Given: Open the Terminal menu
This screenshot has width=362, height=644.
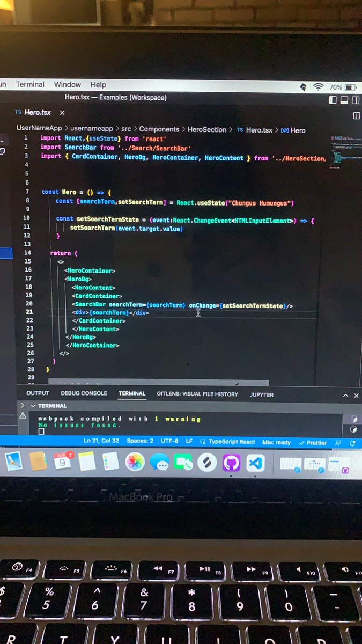Looking at the screenshot, I should point(30,85).
